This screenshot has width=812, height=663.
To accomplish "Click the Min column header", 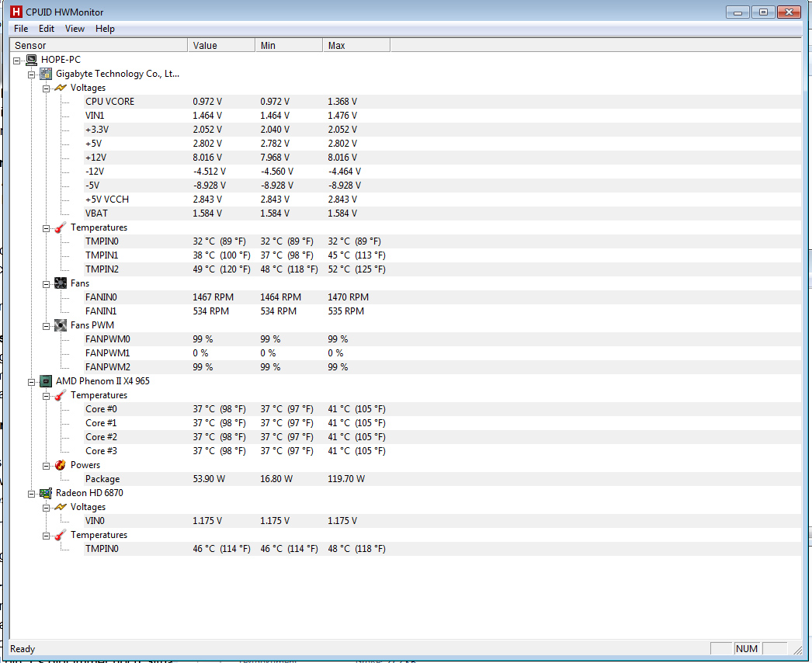I will 289,45.
